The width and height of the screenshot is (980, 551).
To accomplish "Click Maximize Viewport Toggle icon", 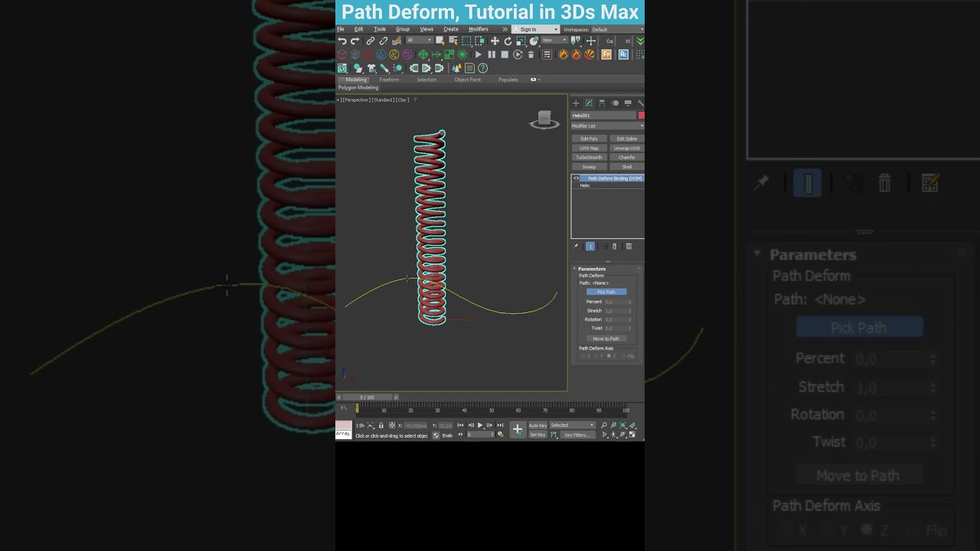I will [x=632, y=435].
